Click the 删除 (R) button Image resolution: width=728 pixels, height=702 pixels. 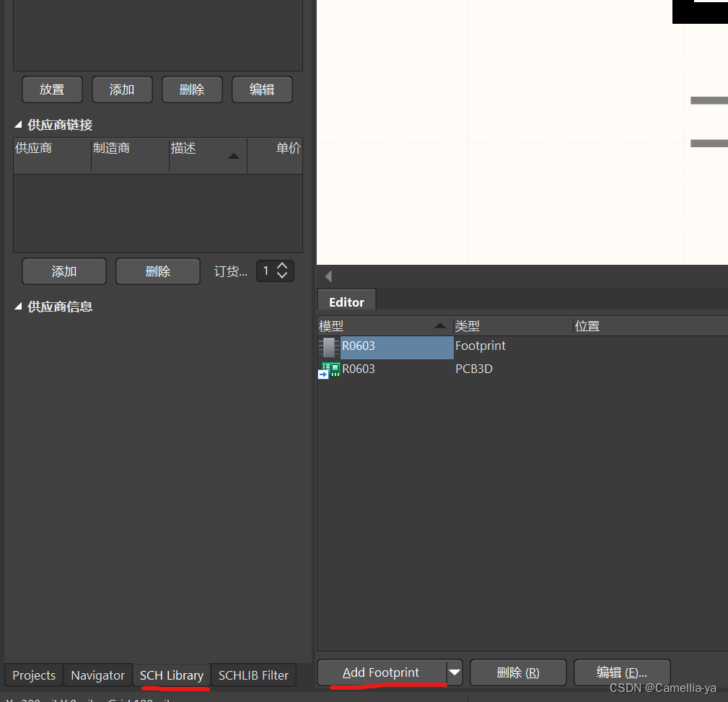click(x=518, y=672)
